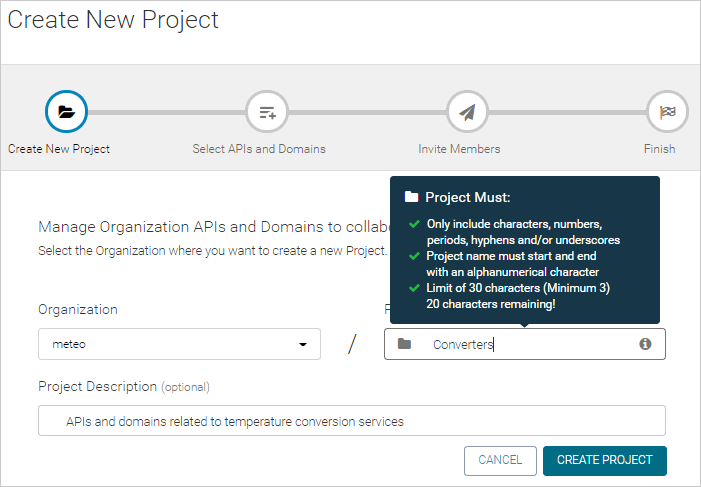
Task: Click the paper plane Invite Members icon
Action: 467,112
